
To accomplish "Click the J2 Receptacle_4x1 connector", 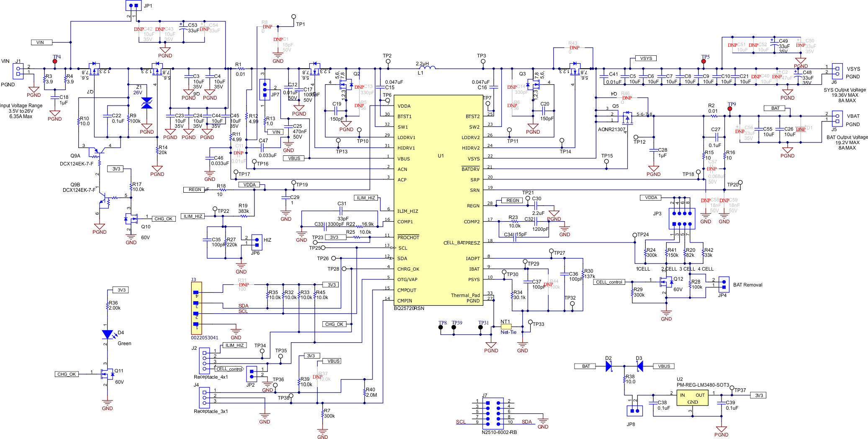I will [204, 361].
